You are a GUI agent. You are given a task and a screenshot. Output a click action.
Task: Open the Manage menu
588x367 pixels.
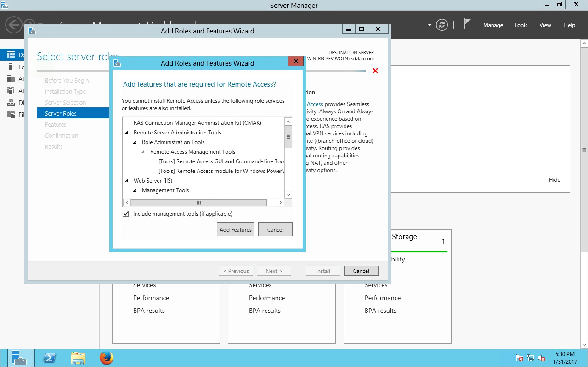[493, 25]
